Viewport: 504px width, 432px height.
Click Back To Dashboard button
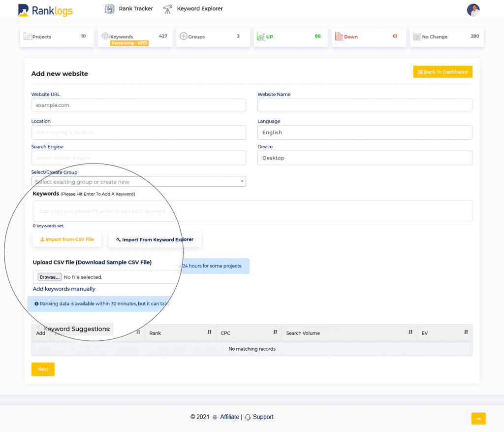coord(442,72)
